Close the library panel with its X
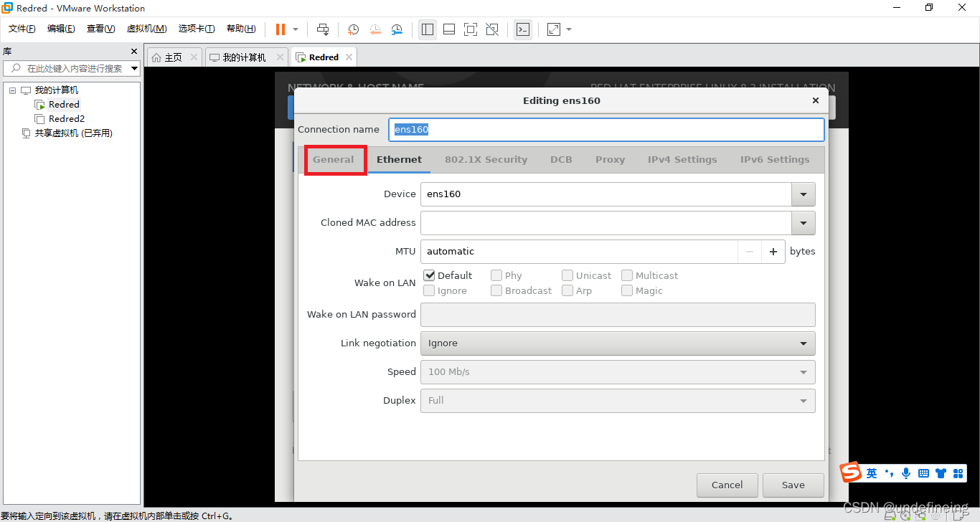 click(133, 52)
